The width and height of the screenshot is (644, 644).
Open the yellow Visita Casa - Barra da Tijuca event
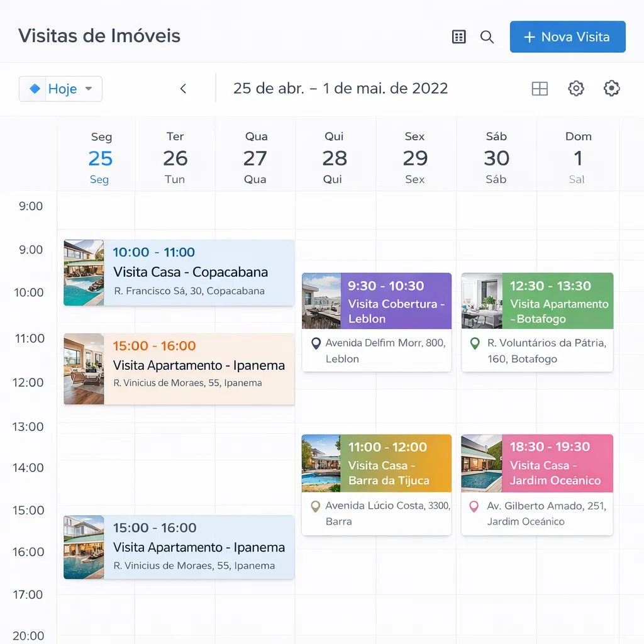(396, 464)
